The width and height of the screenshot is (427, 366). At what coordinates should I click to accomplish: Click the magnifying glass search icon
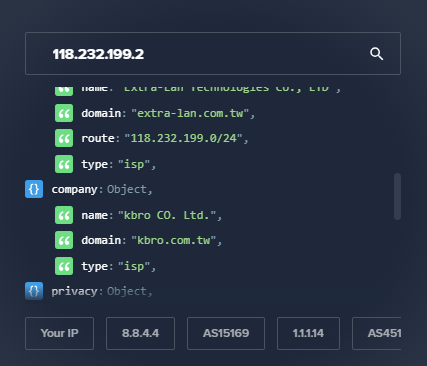tap(376, 54)
